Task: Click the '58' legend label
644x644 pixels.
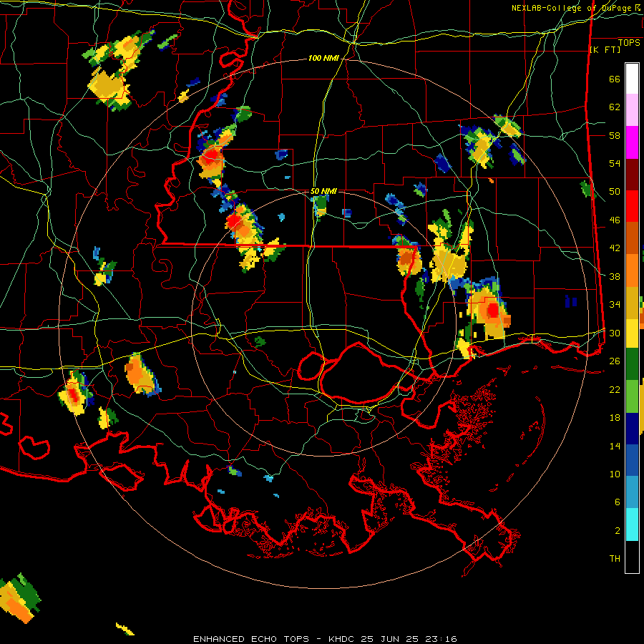Action: (x=615, y=135)
